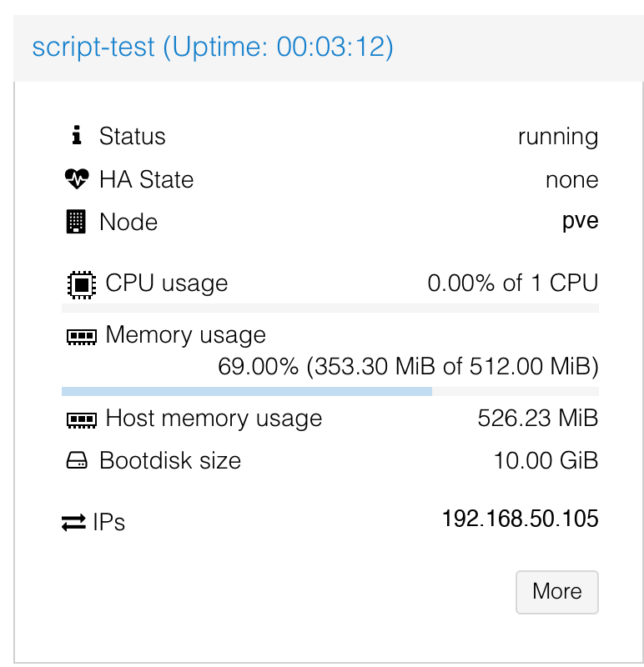
Task: Select the 69.00% memory usage text
Action: pos(408,366)
